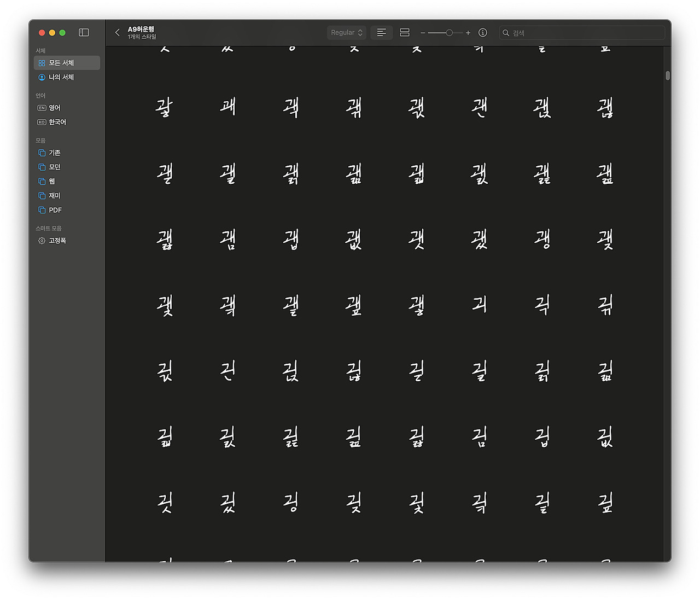700x600 pixels.
Task: Click the vertical scrollbar thumb
Action: (x=668, y=75)
